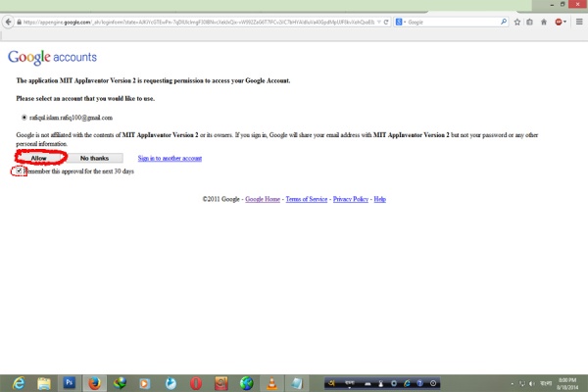Viewport: 588px width, 392px height.
Task: Go to the Firefox home page icon
Action: [x=544, y=23]
